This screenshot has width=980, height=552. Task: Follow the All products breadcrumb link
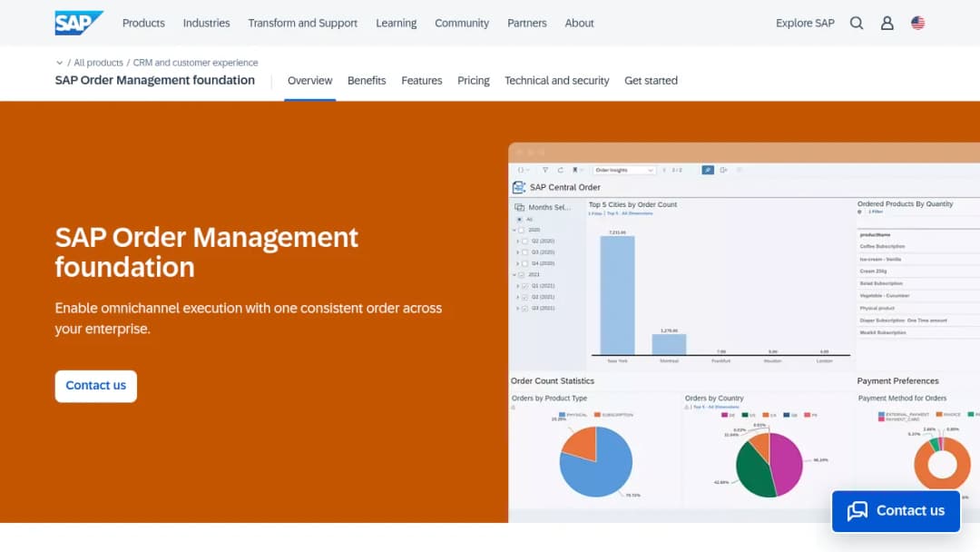tap(98, 63)
